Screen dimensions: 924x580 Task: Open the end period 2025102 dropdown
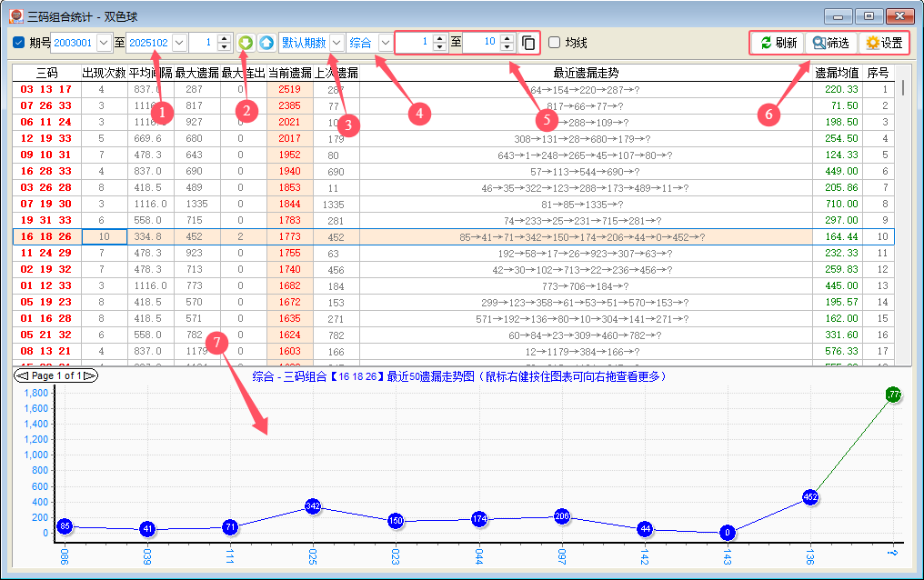[178, 43]
